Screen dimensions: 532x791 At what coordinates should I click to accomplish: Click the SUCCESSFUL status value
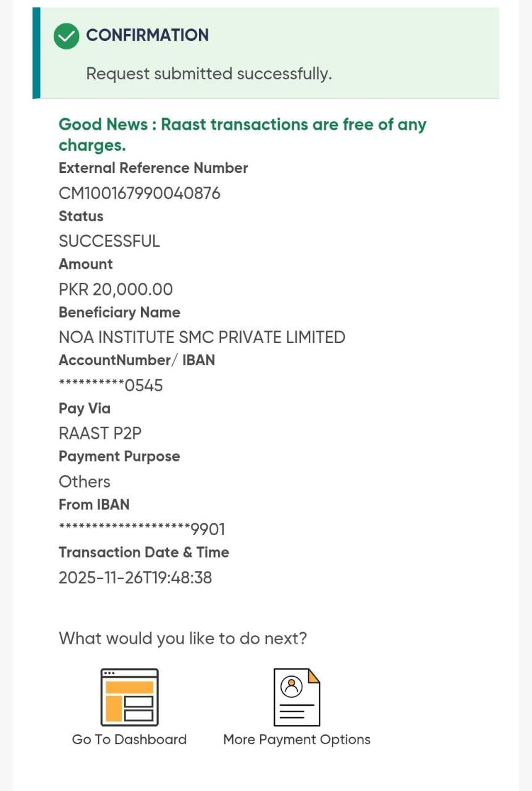tap(109, 241)
